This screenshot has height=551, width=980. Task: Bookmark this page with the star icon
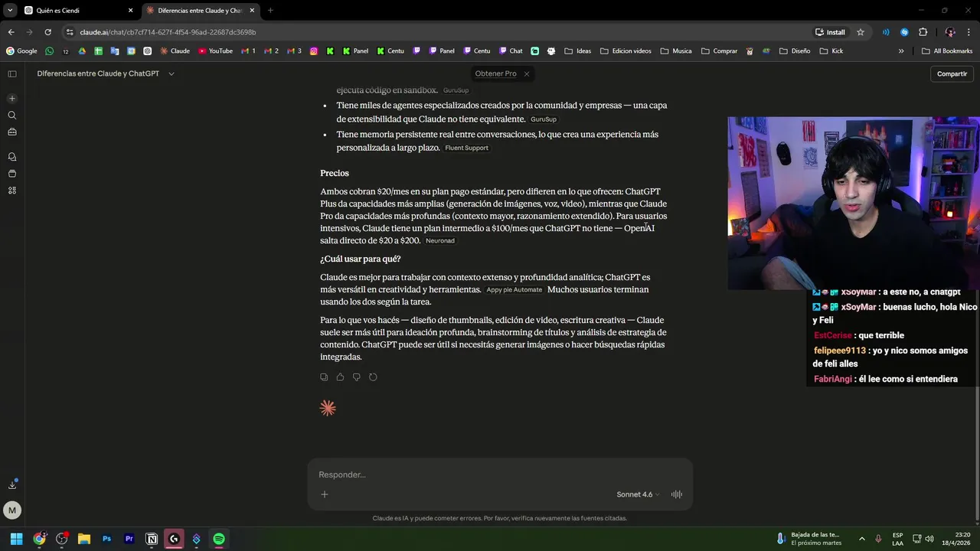pos(861,32)
